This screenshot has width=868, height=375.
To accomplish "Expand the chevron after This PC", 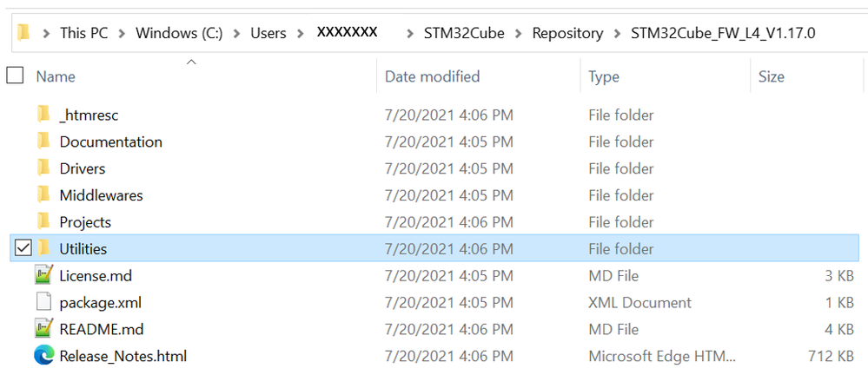I will click(124, 33).
